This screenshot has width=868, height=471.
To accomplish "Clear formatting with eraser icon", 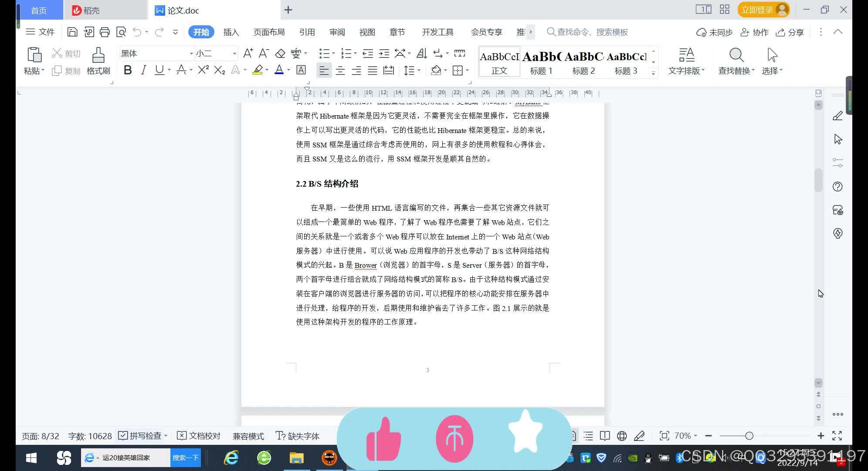I will pos(280,53).
